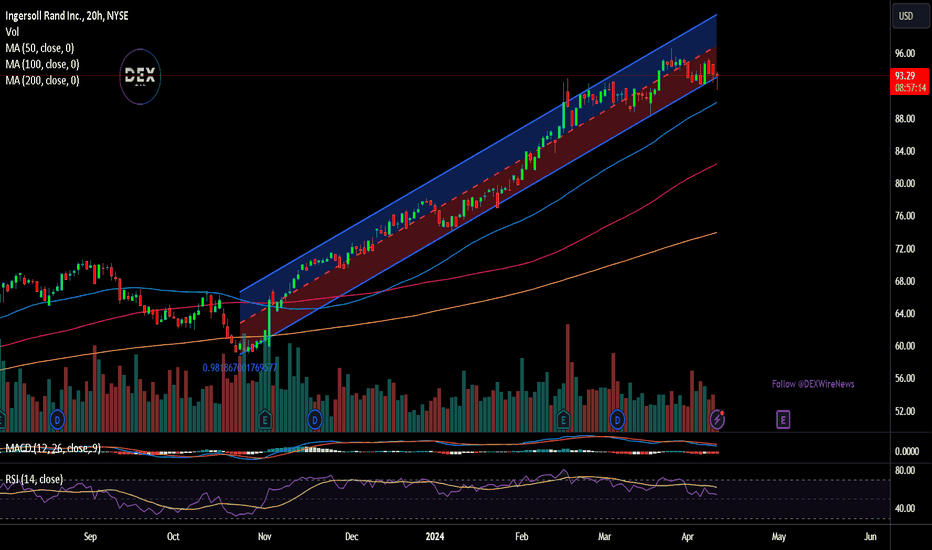Click the RSI 80.00 scale label
Image resolution: width=932 pixels, height=550 pixels.
click(905, 470)
